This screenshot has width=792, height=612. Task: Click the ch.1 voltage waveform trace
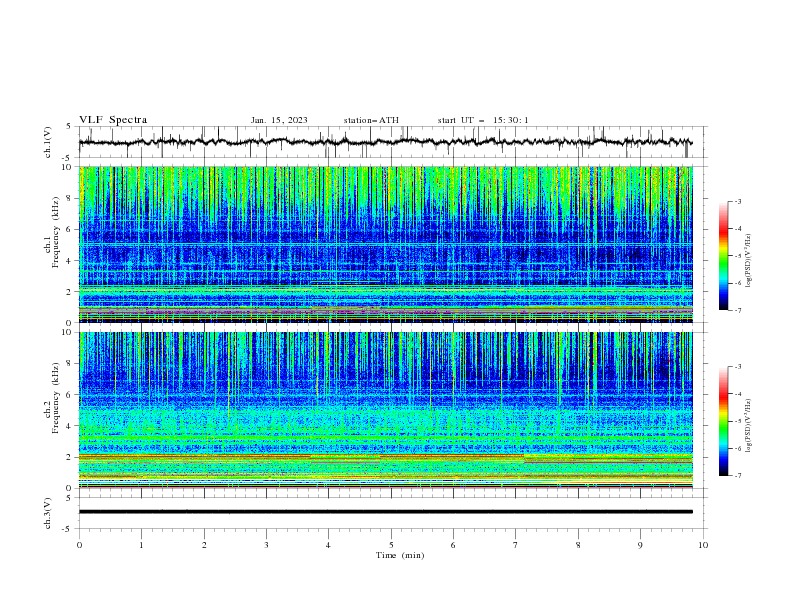(385, 142)
